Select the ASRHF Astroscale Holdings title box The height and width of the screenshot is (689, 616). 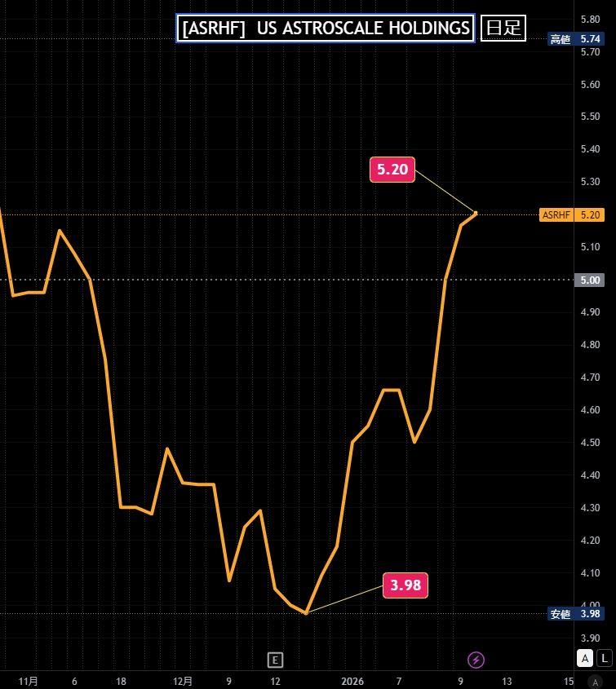point(326,28)
